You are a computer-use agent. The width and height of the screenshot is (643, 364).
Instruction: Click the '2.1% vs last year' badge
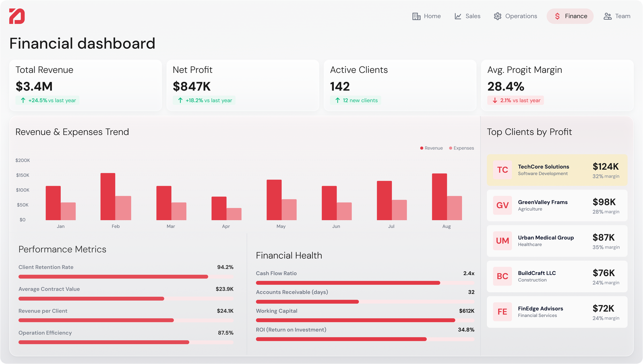[x=516, y=100]
